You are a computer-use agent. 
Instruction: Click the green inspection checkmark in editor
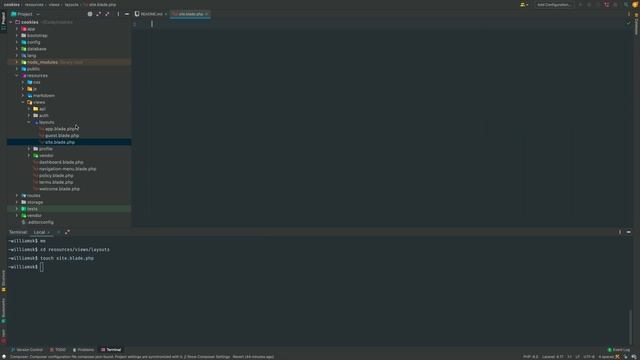(629, 23)
